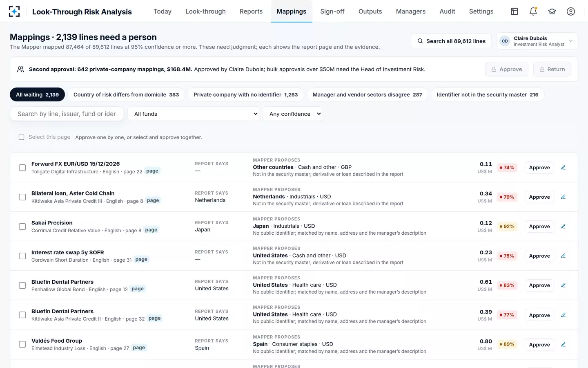Switch to the Sign-off tab
This screenshot has height=368, width=588.
pyautogui.click(x=332, y=11)
